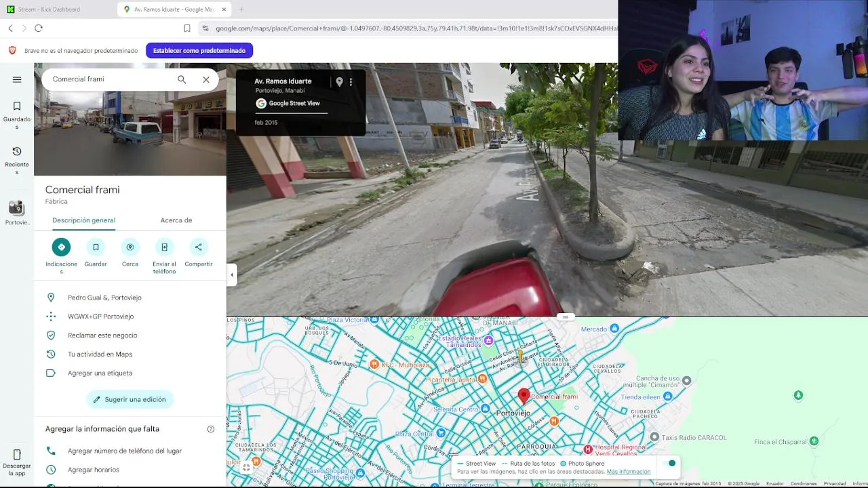Open a new browser tab
The image size is (868, 488).
pyautogui.click(x=241, y=9)
